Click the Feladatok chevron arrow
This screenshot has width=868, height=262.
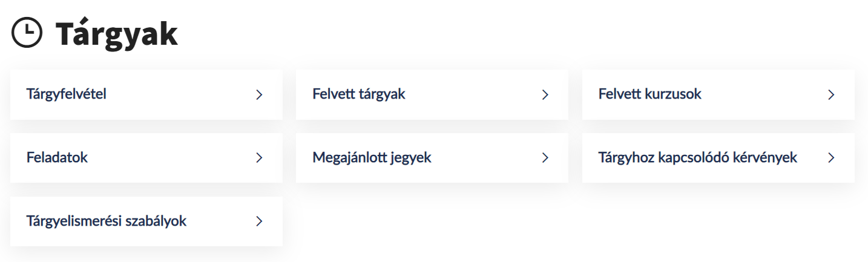point(259,158)
